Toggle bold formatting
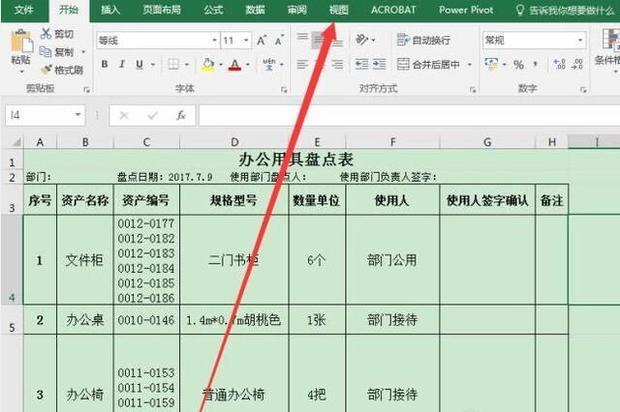This screenshot has height=412, width=620. 104,64
